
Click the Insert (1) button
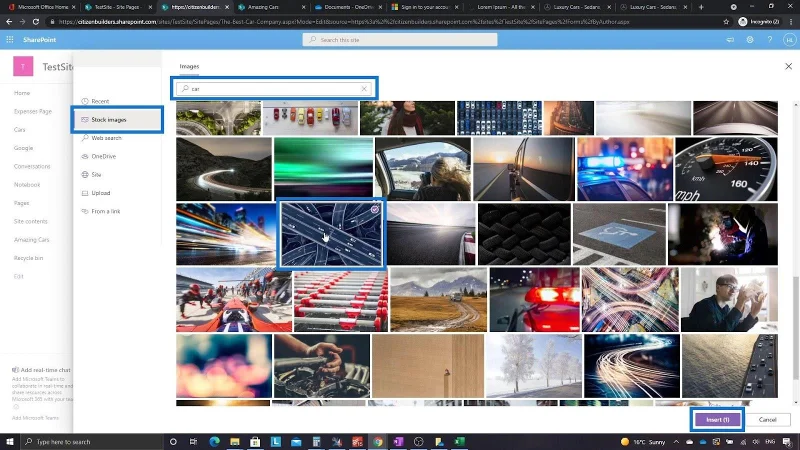[717, 419]
